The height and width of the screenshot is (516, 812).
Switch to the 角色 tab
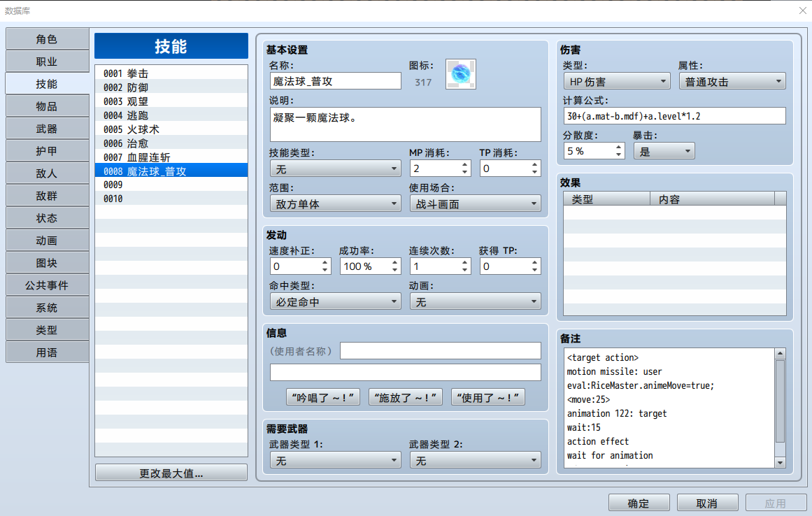pyautogui.click(x=47, y=39)
